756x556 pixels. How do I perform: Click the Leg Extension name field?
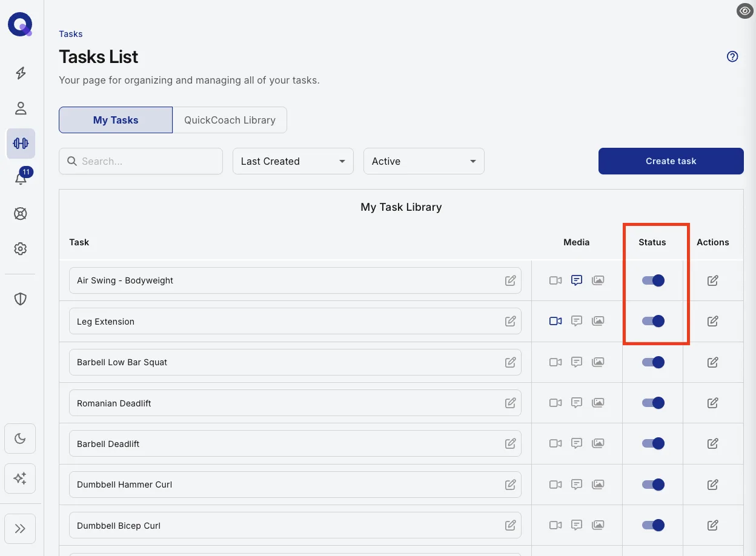295,321
